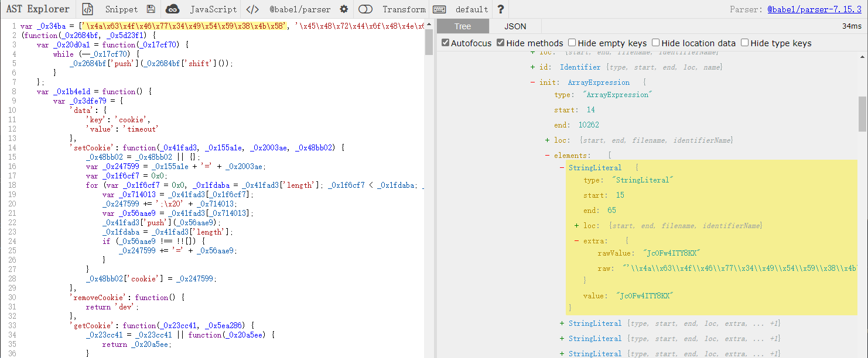Collapse the highlighted StringLiteral node
This screenshot has height=358, width=868.
[x=562, y=167]
